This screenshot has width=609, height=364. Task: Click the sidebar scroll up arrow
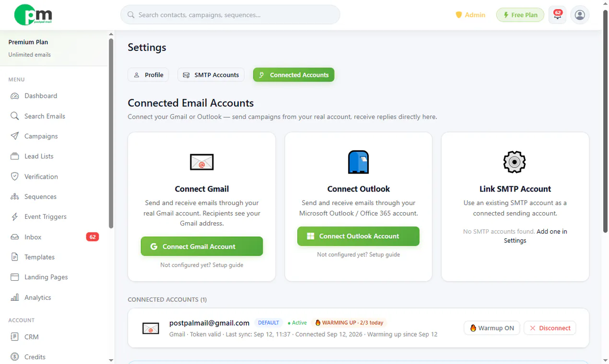pos(111,34)
